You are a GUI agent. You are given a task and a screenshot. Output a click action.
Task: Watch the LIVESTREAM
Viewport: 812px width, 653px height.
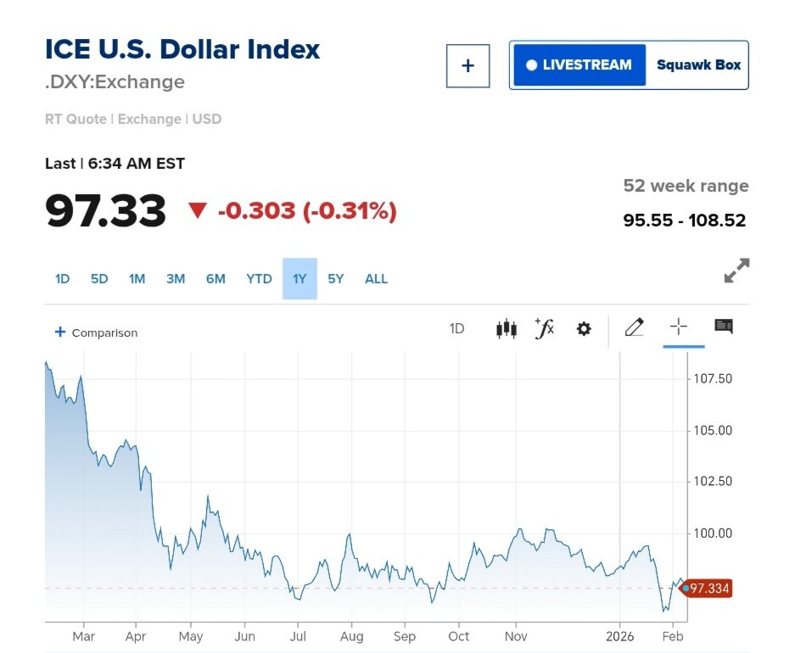coord(579,65)
